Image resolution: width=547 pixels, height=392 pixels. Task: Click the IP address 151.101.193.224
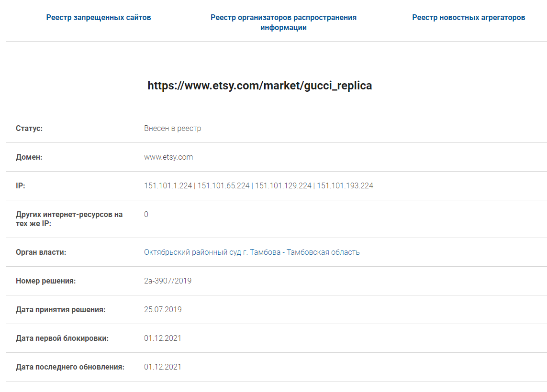[x=345, y=185]
